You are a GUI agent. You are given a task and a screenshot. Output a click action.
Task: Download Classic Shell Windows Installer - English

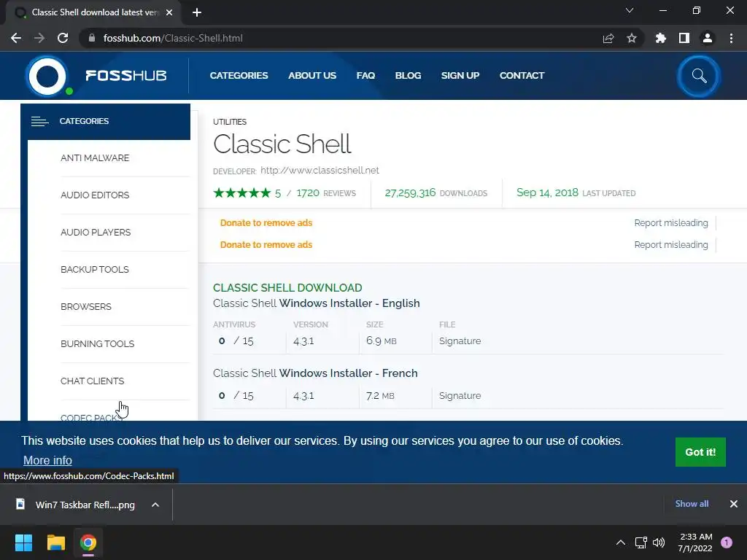pyautogui.click(x=317, y=303)
